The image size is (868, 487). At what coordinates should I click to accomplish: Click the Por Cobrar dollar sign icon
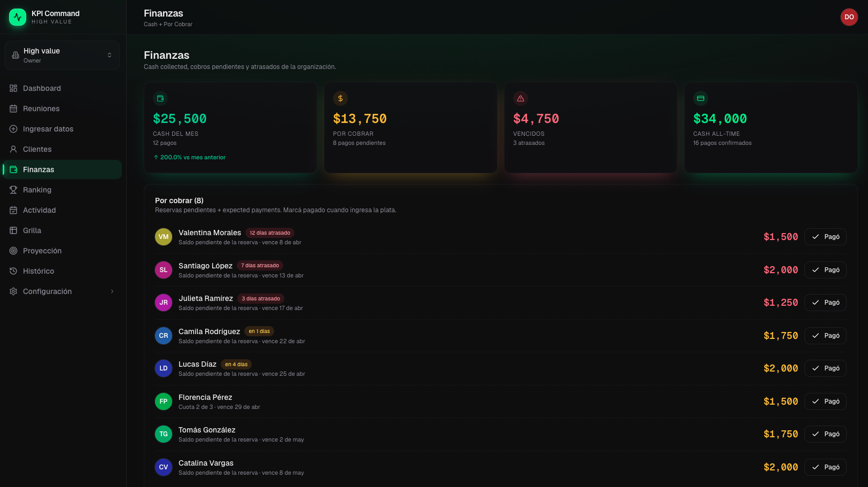tap(340, 98)
